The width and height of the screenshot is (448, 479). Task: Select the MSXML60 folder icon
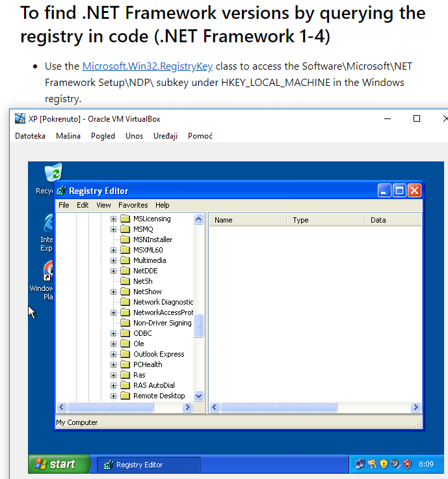[125, 250]
